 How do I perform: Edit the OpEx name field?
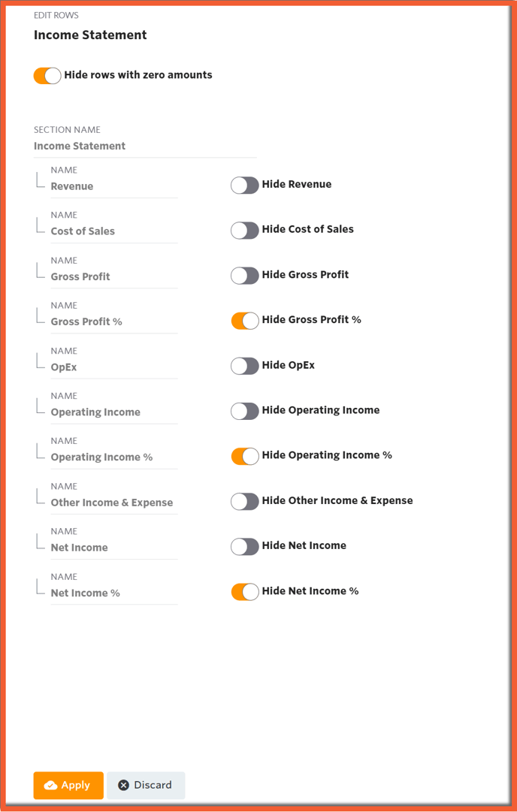click(114, 367)
